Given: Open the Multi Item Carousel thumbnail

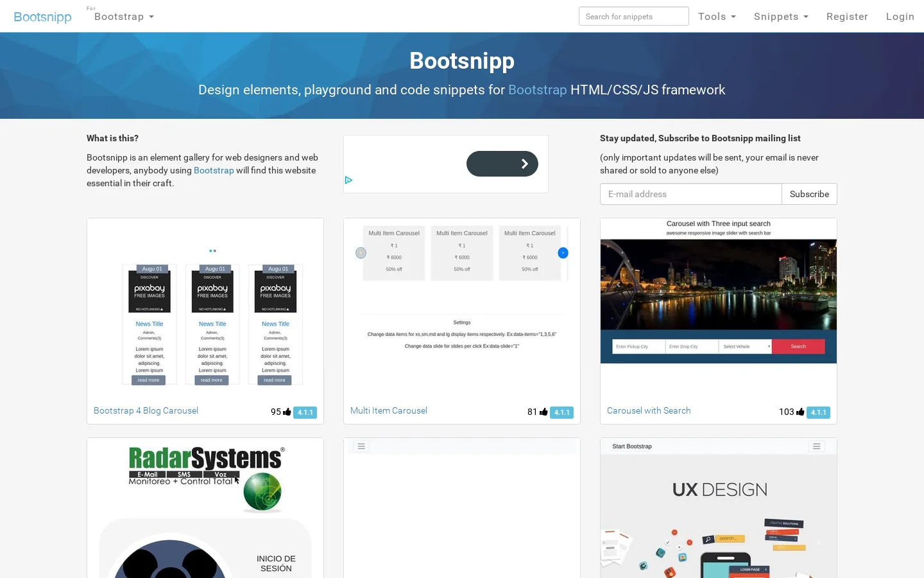Looking at the screenshot, I should tap(462, 308).
